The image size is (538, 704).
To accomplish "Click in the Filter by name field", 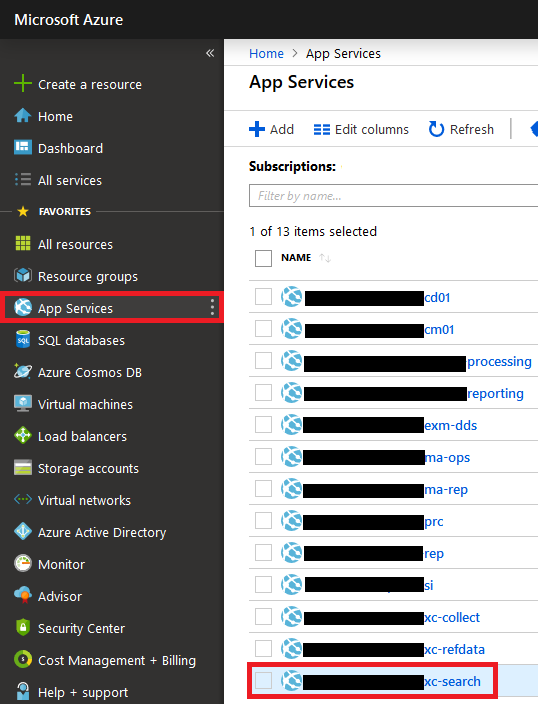I will [x=393, y=195].
